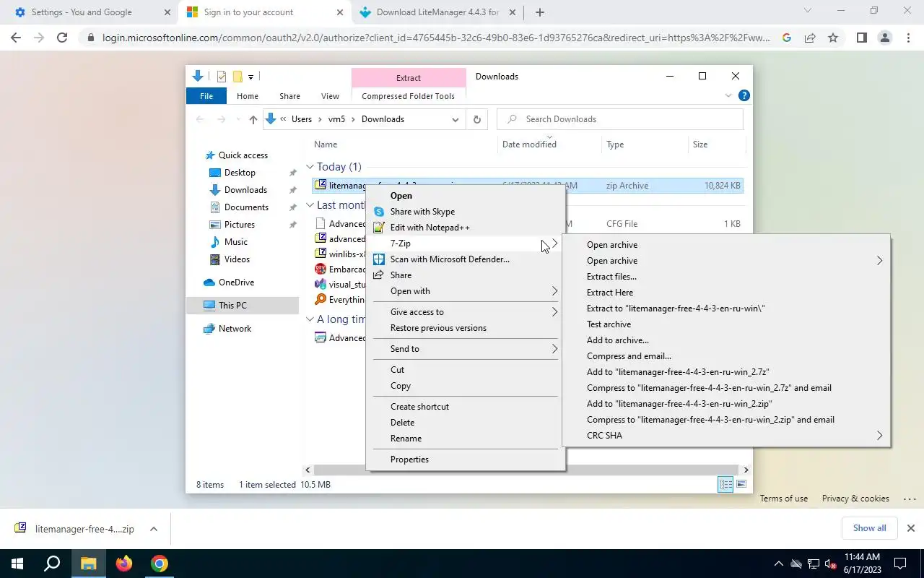Open Explorer help question mark icon
The height and width of the screenshot is (578, 924).
pyautogui.click(x=744, y=95)
